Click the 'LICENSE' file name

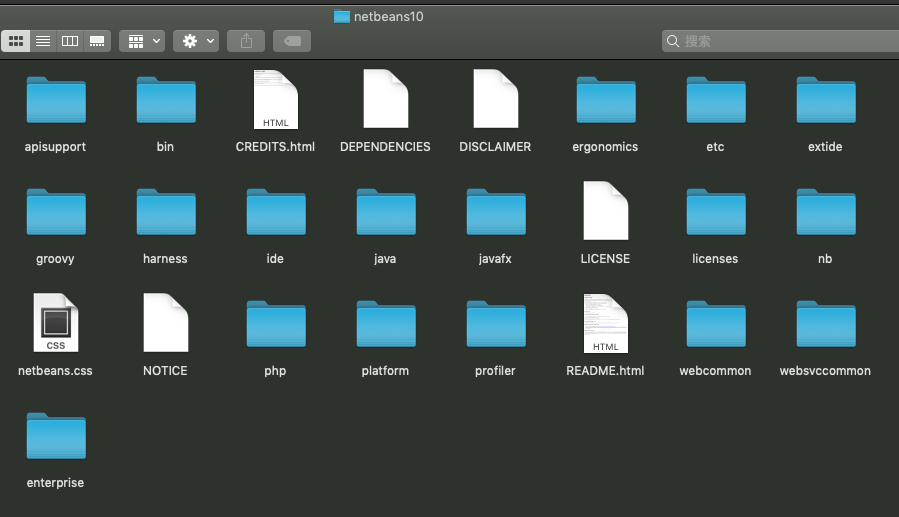click(x=605, y=258)
